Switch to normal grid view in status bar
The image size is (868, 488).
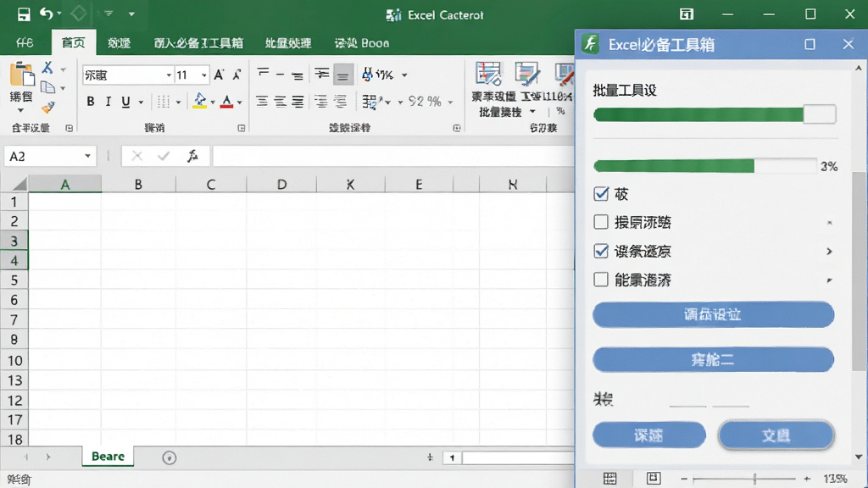pos(610,478)
